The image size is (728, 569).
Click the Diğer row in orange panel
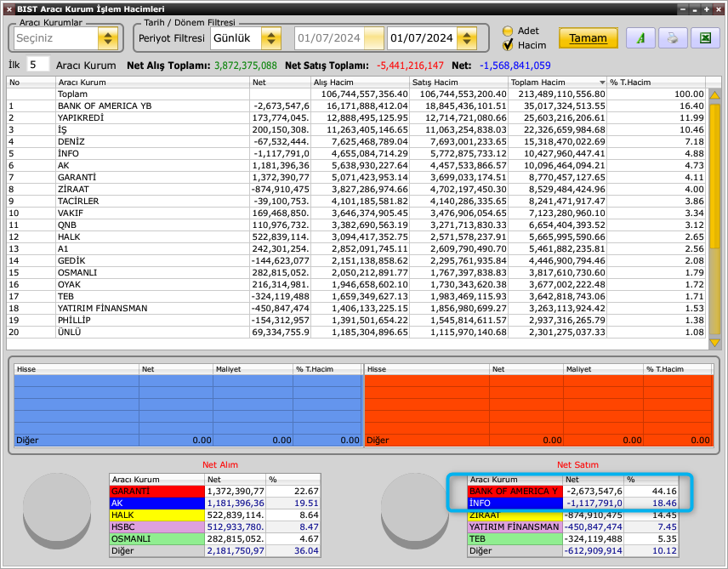[538, 440]
